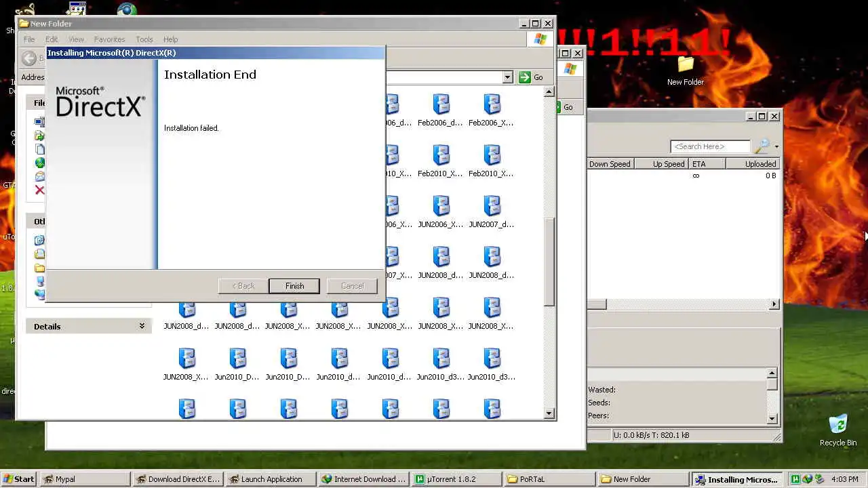Sort by the Uploaded column header
Image resolution: width=868 pixels, height=488 pixels.
point(753,164)
